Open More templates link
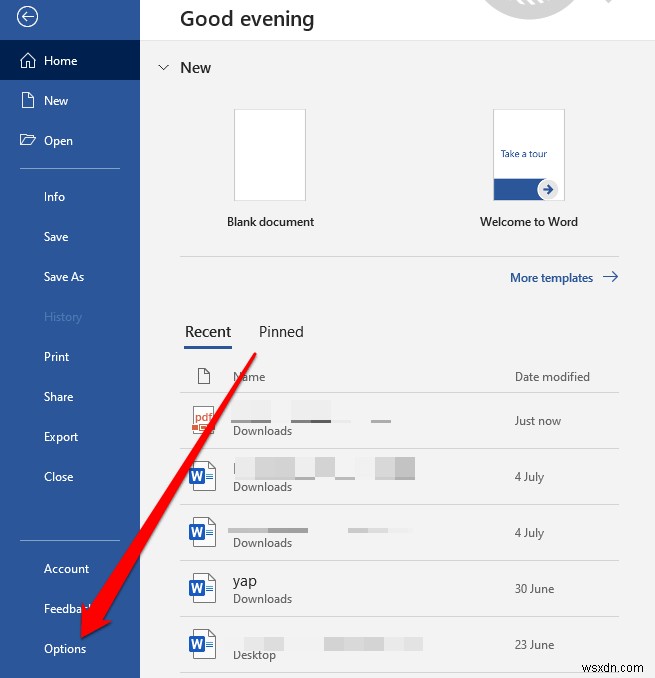Image resolution: width=655 pixels, height=678 pixels. (551, 278)
